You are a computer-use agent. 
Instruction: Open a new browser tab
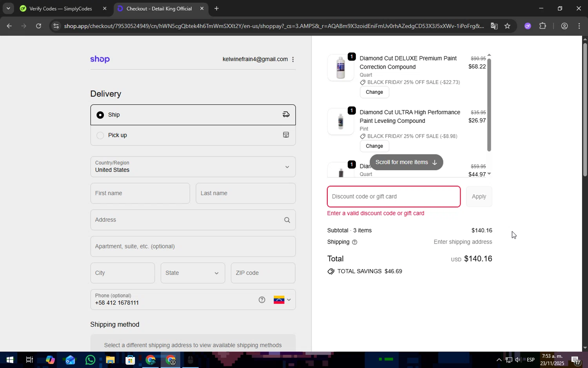[216, 9]
